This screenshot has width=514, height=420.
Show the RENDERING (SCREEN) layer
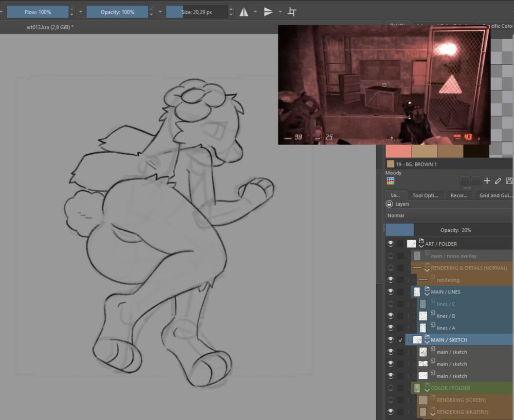click(x=391, y=400)
